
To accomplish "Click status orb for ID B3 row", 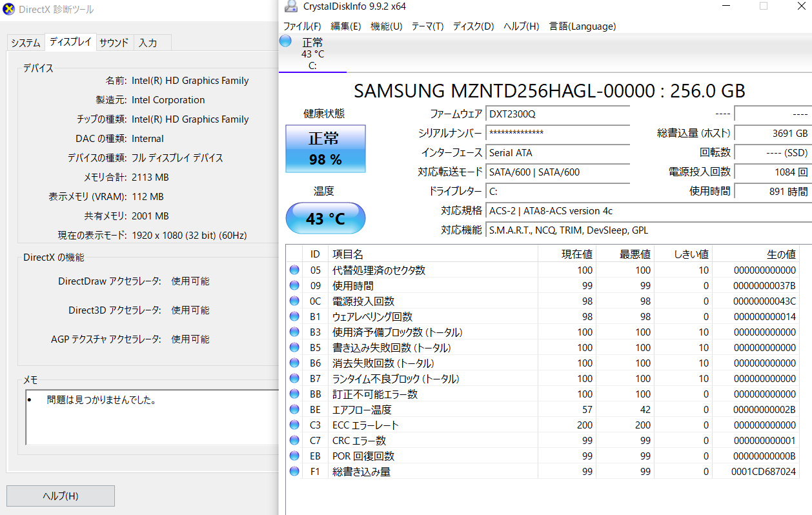I will click(294, 332).
